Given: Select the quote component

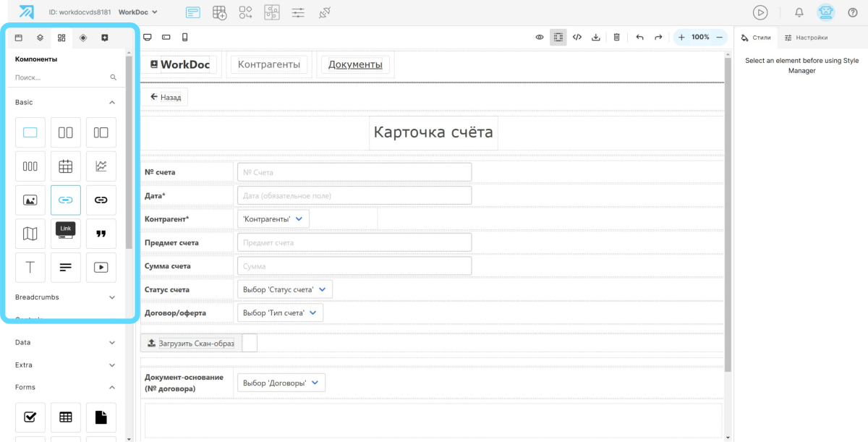Looking at the screenshot, I should 101,234.
